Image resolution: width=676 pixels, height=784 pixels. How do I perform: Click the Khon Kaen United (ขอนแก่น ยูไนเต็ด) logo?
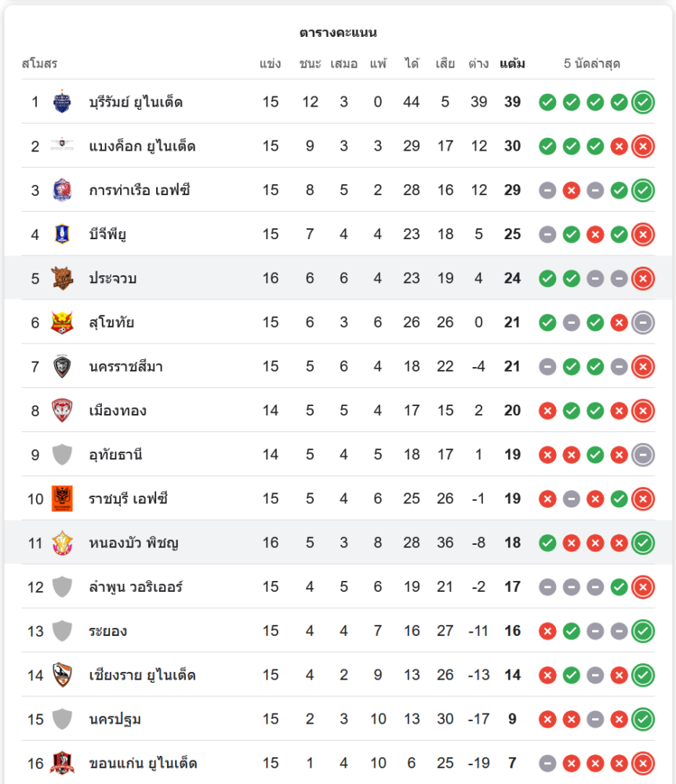click(x=62, y=763)
